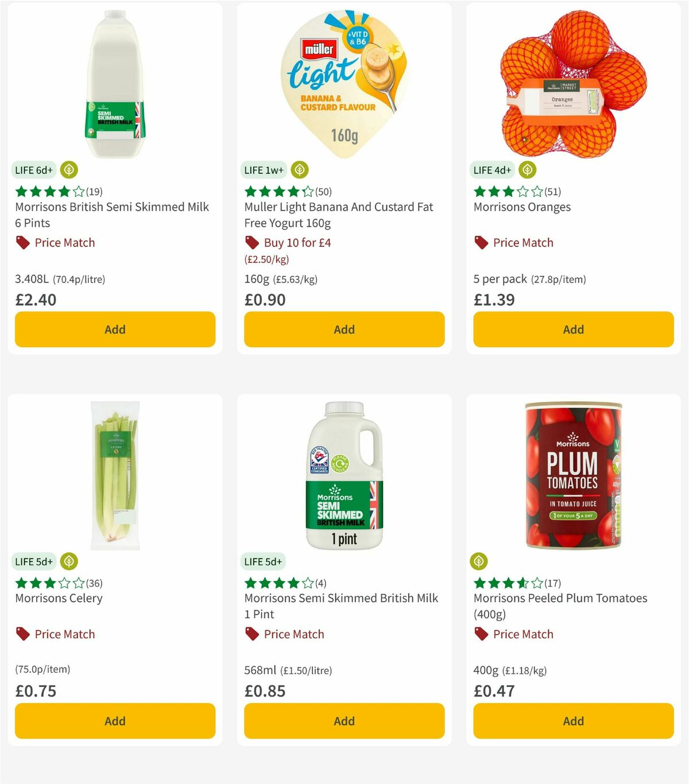The image size is (689, 784).
Task: Click the price tag icon beside Buy 10 for £4
Action: tap(251, 242)
